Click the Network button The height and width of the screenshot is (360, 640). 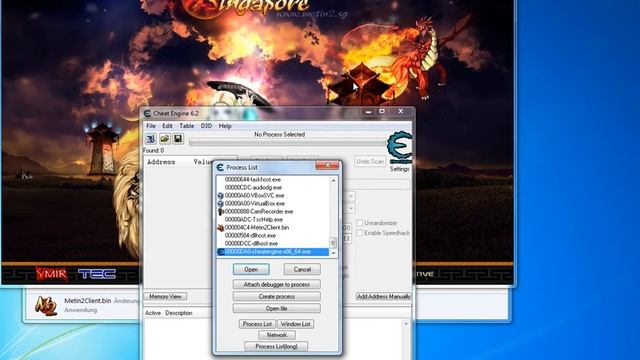click(x=277, y=335)
